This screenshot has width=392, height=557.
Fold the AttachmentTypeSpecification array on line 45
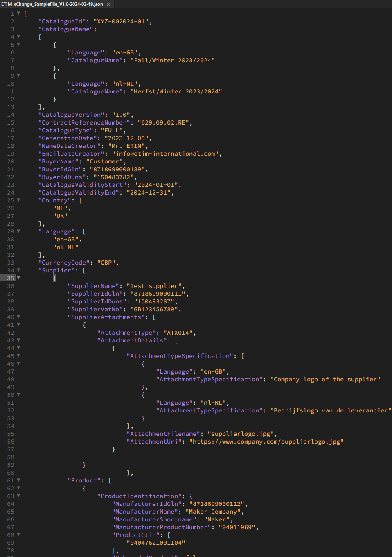click(18, 355)
